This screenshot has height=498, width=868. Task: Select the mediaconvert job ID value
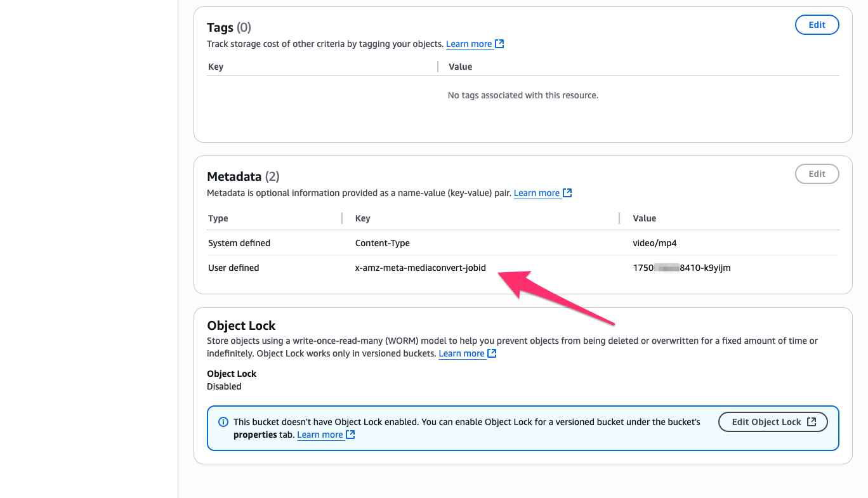tap(682, 268)
